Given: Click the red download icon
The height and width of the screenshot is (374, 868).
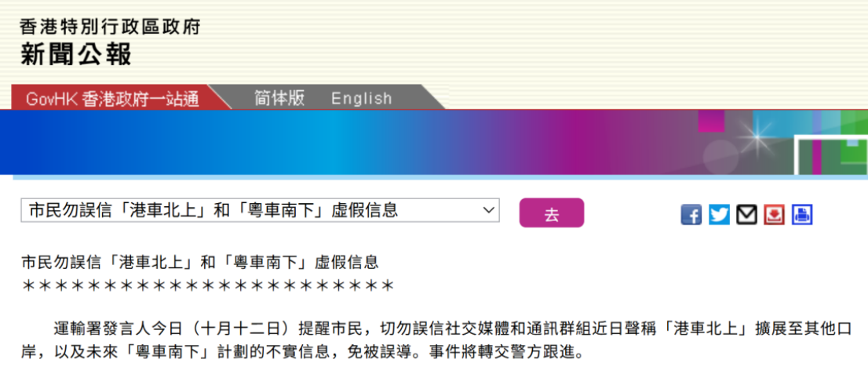Looking at the screenshot, I should tap(774, 215).
